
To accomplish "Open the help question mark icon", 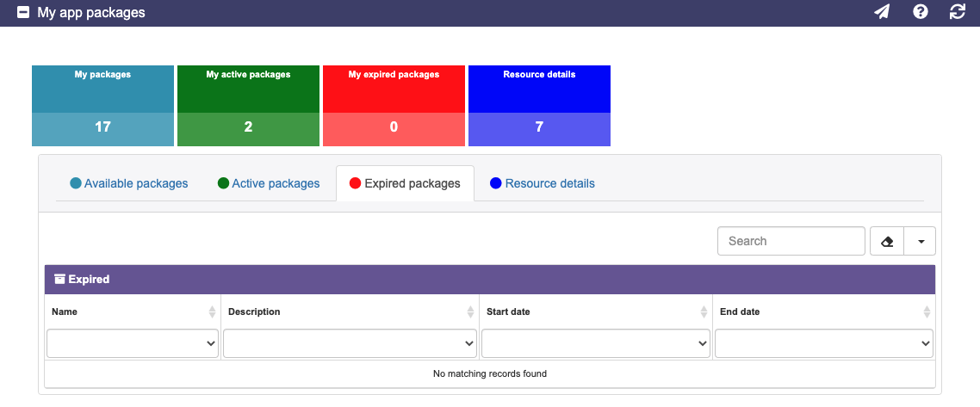I will pos(920,12).
